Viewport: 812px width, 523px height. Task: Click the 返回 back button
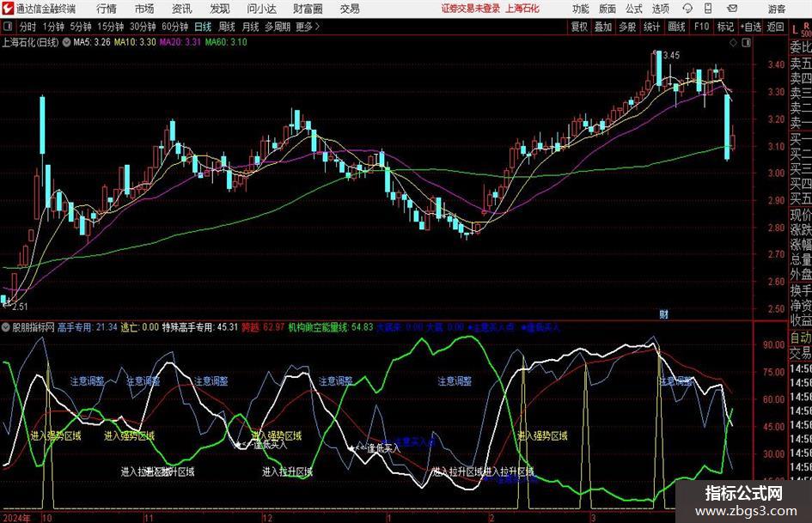775,27
